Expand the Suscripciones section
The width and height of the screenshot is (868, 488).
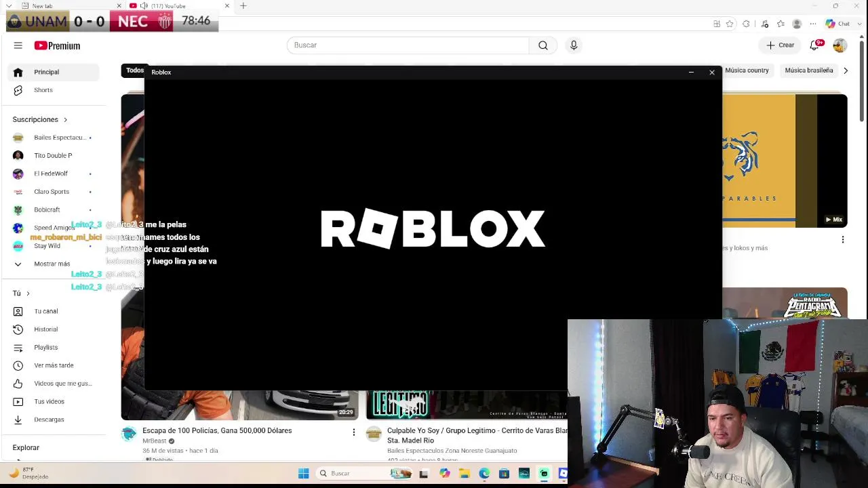pyautogui.click(x=40, y=120)
